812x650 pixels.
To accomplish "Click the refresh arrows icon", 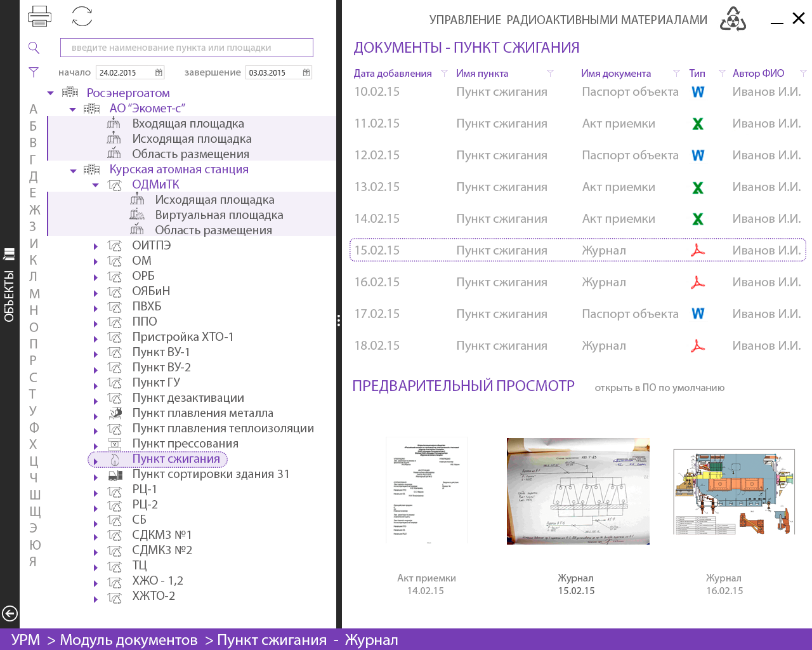I will tap(82, 17).
